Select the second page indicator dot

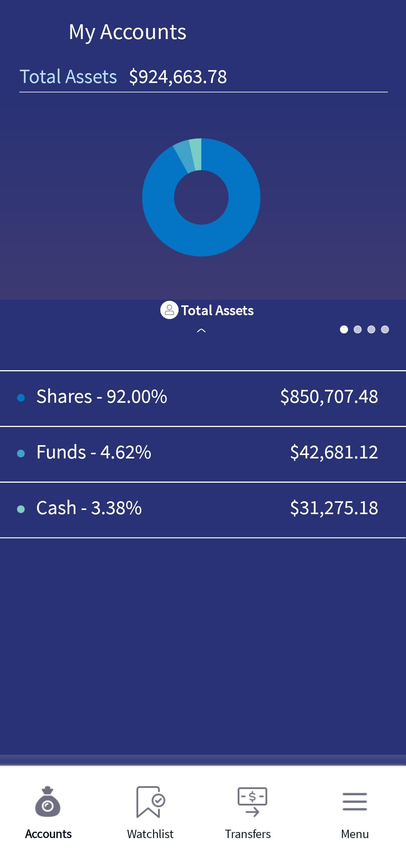pos(357,329)
